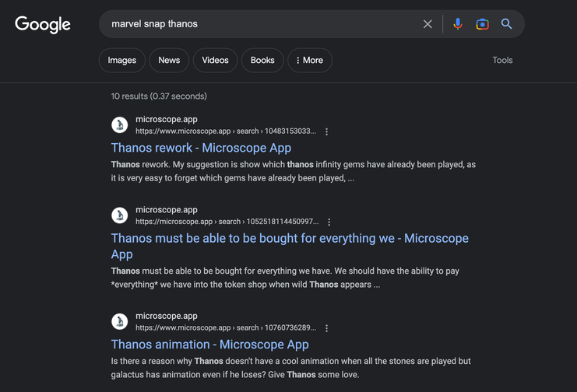Click microscope.app site name above Thanos animation
This screenshot has height=392, width=577.
(x=167, y=317)
